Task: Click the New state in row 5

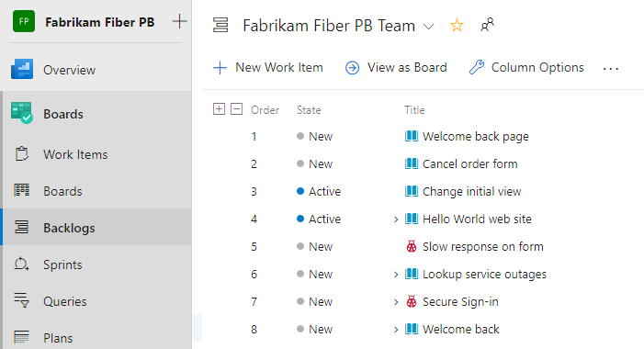Action: click(314, 246)
